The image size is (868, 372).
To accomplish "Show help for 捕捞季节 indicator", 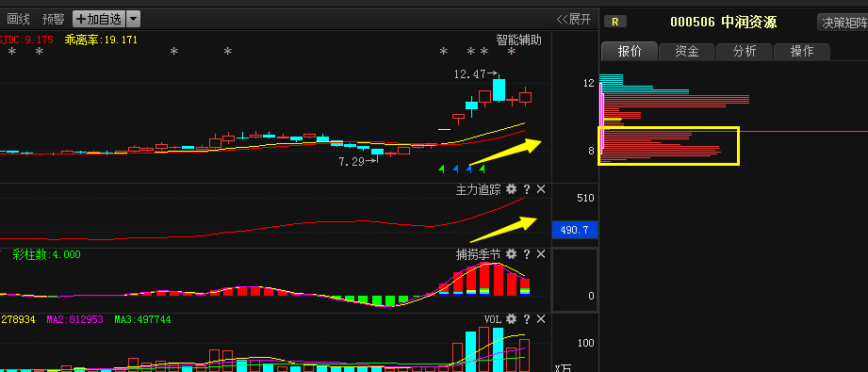I will click(527, 254).
